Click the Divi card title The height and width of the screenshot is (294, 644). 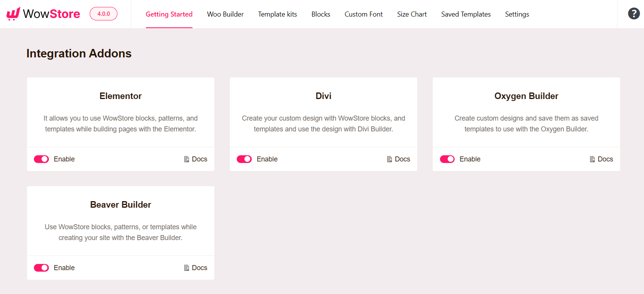tap(323, 96)
